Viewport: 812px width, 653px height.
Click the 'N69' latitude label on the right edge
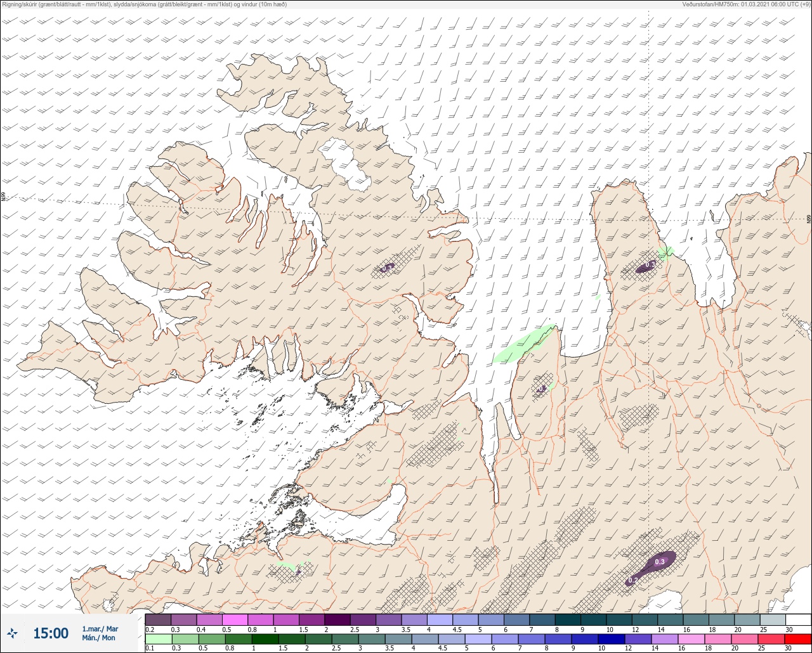(x=809, y=219)
